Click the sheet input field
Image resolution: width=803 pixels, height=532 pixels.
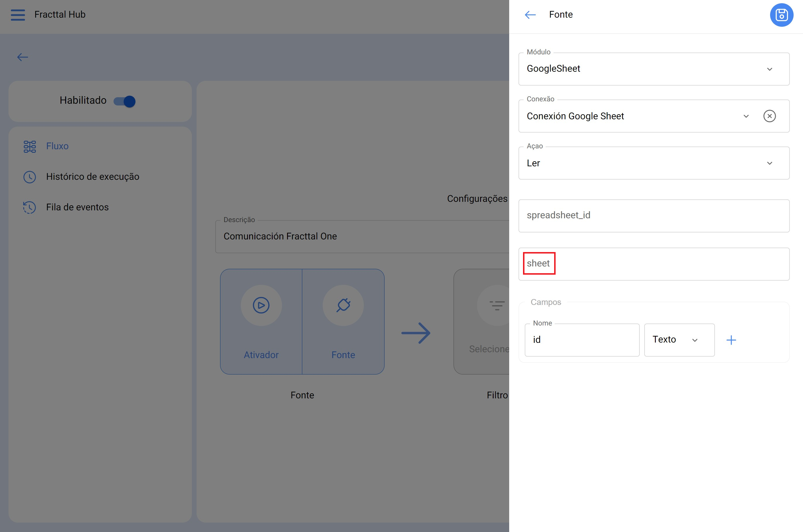[x=653, y=264]
